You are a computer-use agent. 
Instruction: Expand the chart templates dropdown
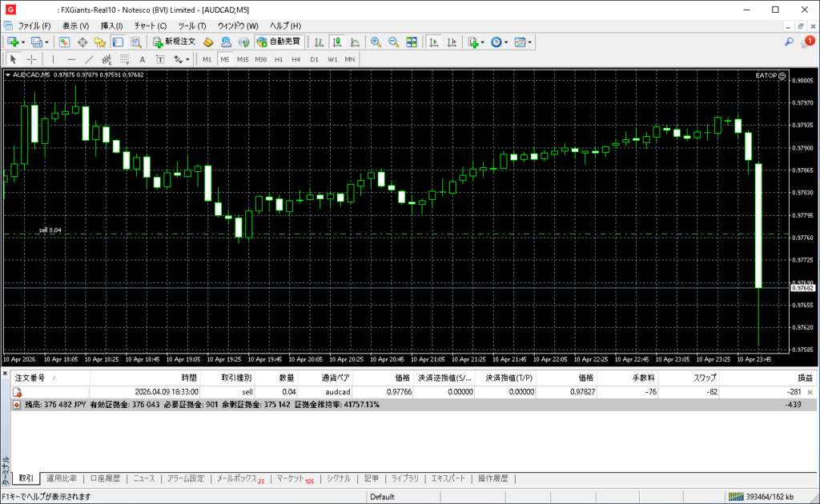529,42
